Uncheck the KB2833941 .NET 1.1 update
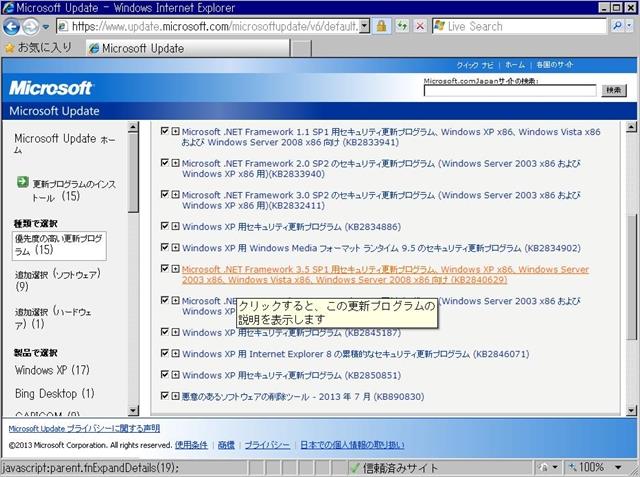640x477 pixels. point(164,131)
